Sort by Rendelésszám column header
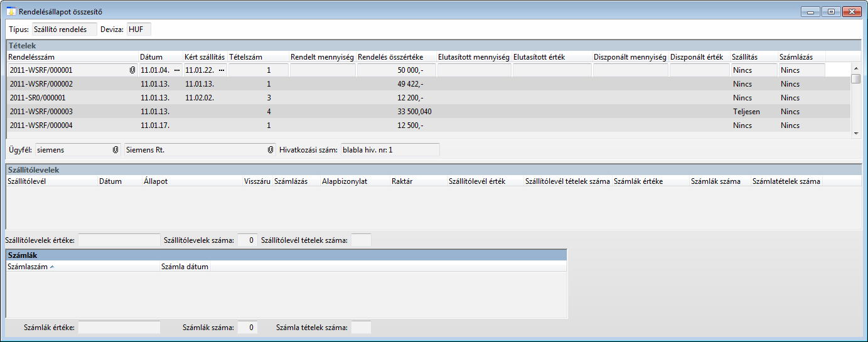Image resolution: width=868 pixels, height=342 pixels. pyautogui.click(x=72, y=57)
